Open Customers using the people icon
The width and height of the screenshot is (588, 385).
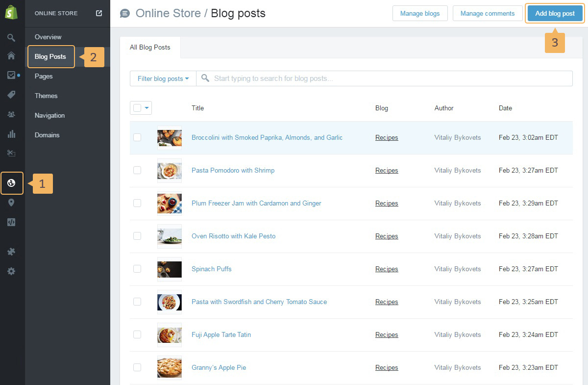pyautogui.click(x=11, y=114)
